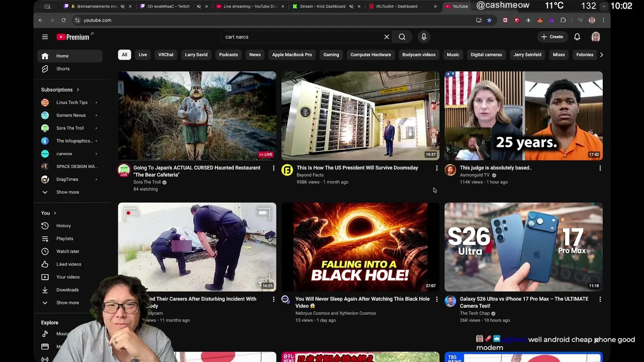This screenshot has height=362, width=644.
Task: Open more options for Black Hole video
Action: [x=437, y=299]
